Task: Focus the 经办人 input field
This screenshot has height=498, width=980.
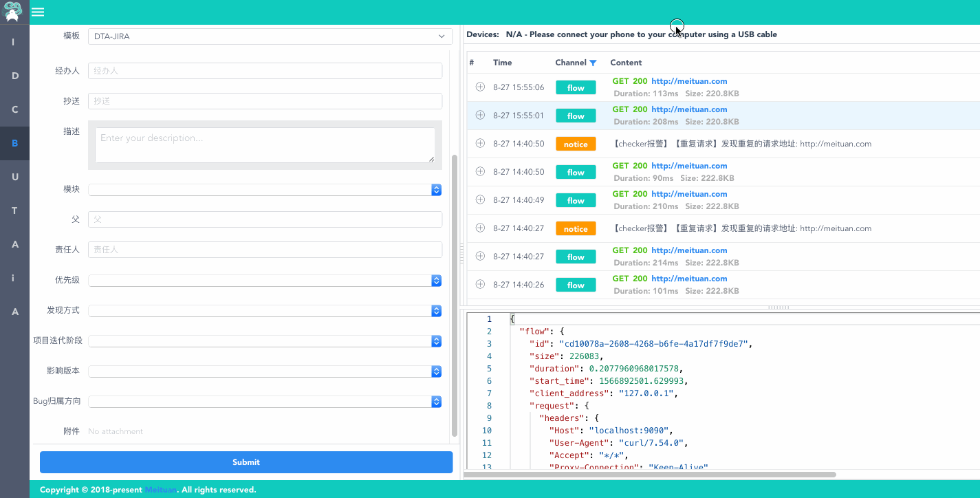Action: [x=265, y=71]
